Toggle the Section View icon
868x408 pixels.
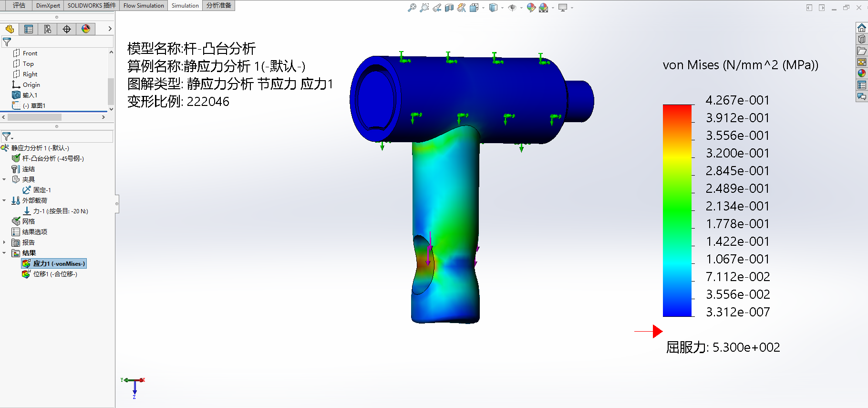[449, 8]
